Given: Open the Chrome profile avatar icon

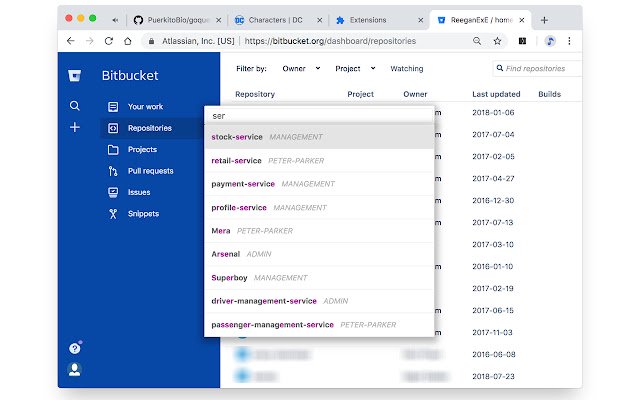Looking at the screenshot, I should (550, 41).
